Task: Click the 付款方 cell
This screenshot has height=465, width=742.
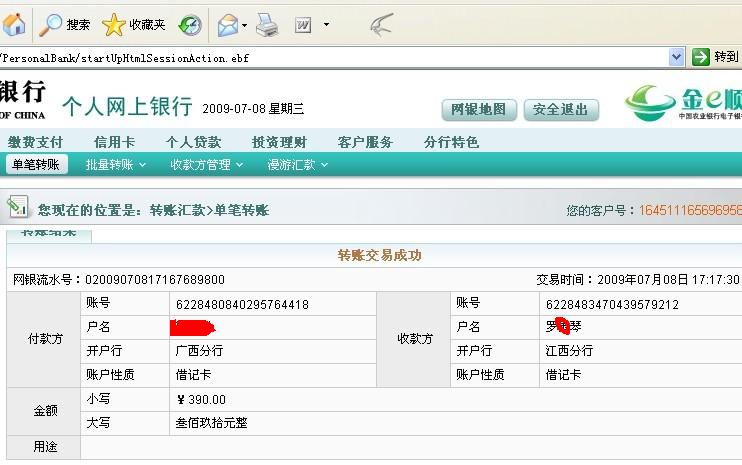Action: (x=44, y=339)
